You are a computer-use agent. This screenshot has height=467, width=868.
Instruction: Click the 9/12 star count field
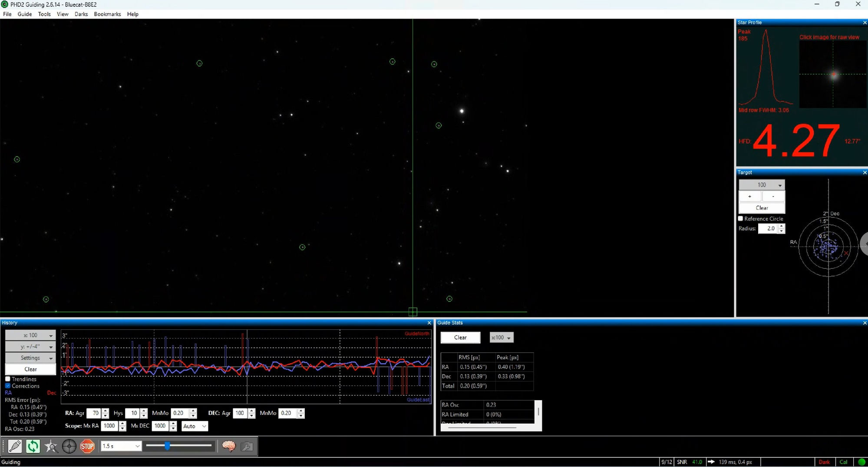coord(667,462)
